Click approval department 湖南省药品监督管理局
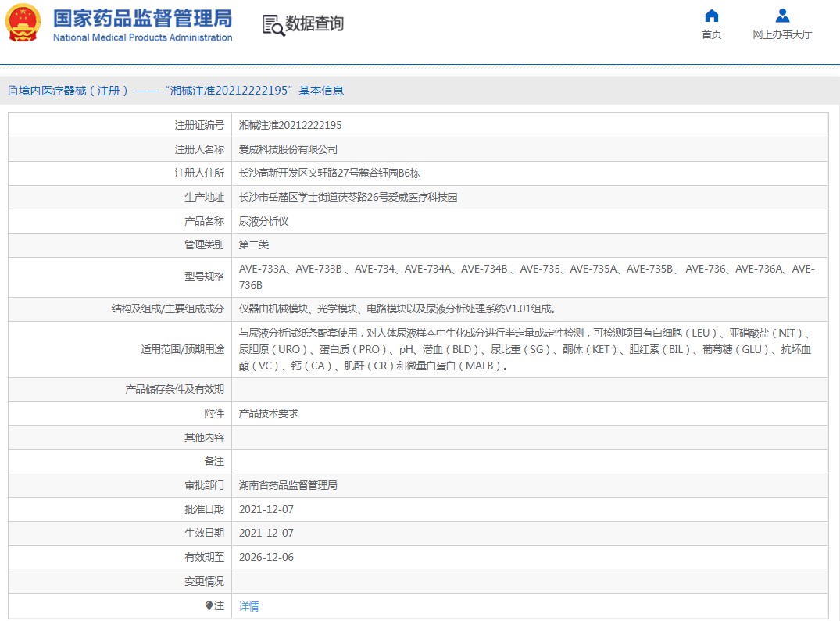The height and width of the screenshot is (621, 840). (x=288, y=485)
